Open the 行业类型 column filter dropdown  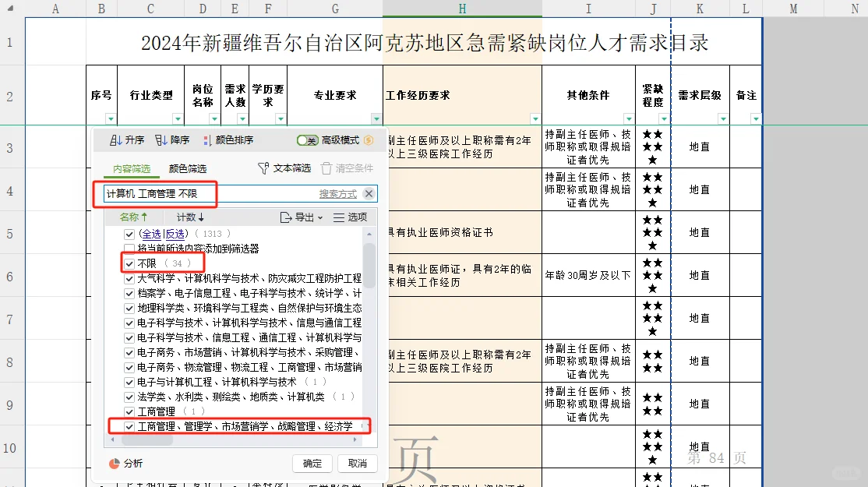[178, 119]
